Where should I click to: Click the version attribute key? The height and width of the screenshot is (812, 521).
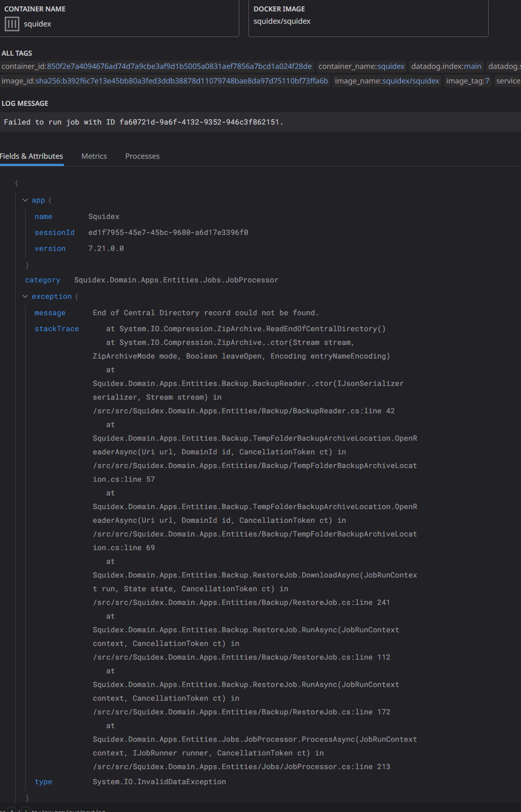coord(50,249)
